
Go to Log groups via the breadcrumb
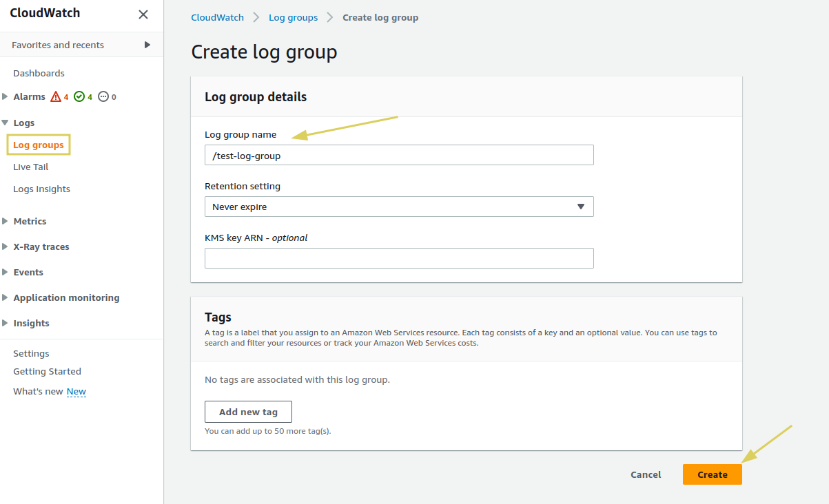(293, 17)
